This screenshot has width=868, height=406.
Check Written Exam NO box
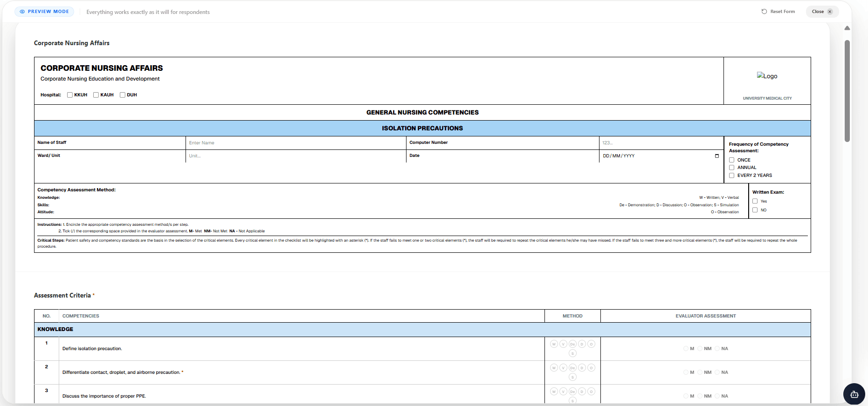click(755, 210)
